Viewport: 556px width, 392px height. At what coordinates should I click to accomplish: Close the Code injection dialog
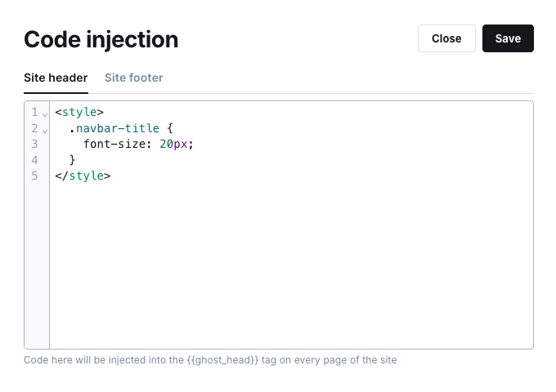tap(446, 38)
